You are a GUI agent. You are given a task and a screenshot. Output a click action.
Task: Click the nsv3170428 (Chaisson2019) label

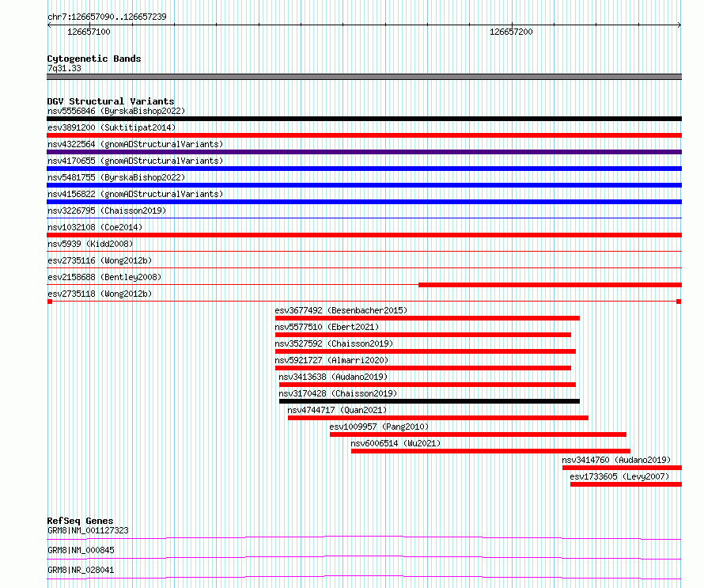338,393
